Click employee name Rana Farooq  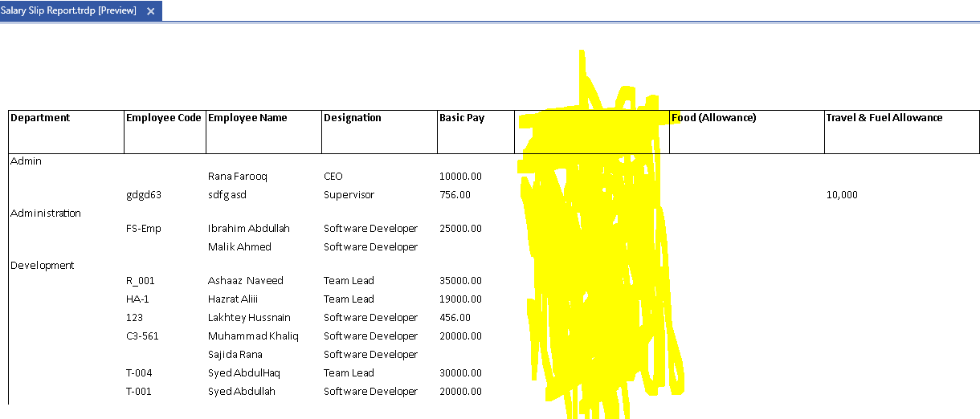coord(237,176)
